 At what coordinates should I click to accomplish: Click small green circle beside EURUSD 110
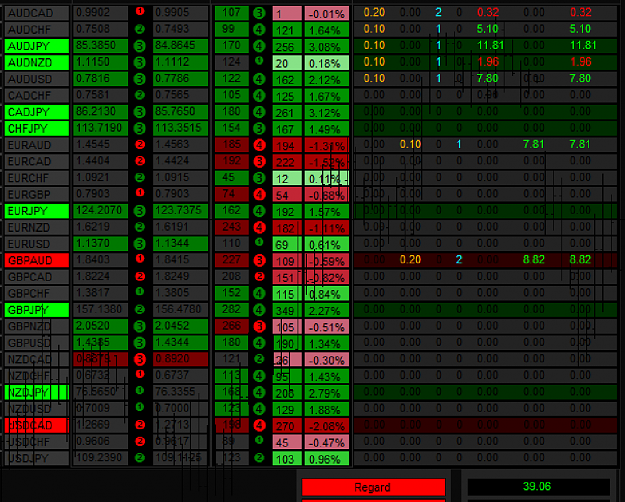[x=259, y=242]
